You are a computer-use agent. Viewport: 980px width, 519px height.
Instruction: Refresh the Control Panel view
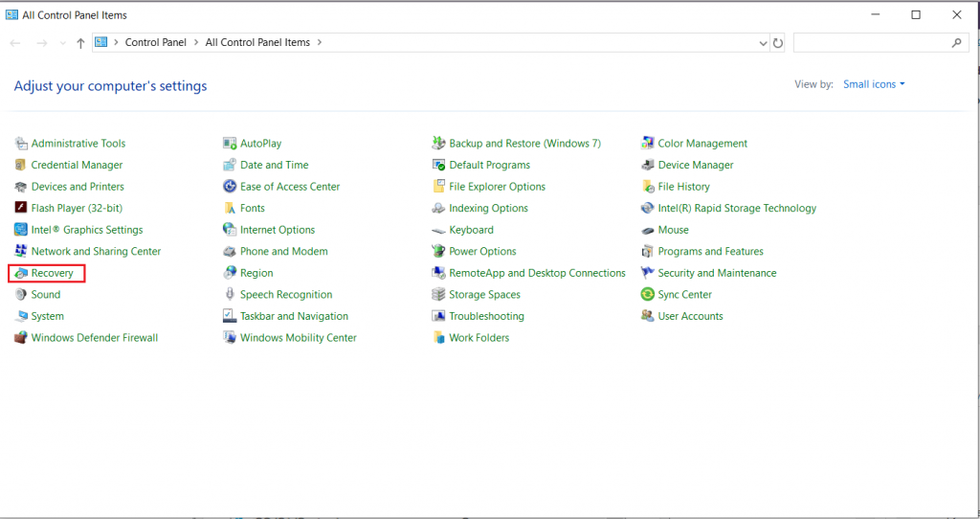(x=778, y=43)
